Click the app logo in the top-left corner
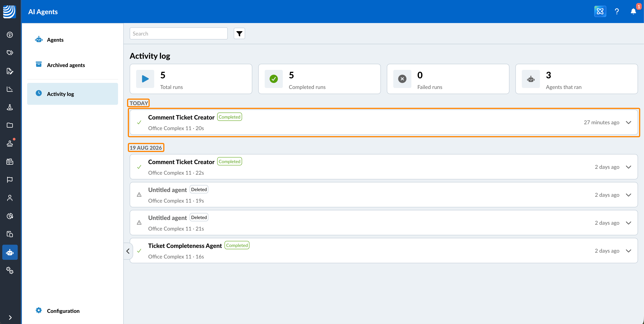Screen dimensions: 644x324 point(9,12)
